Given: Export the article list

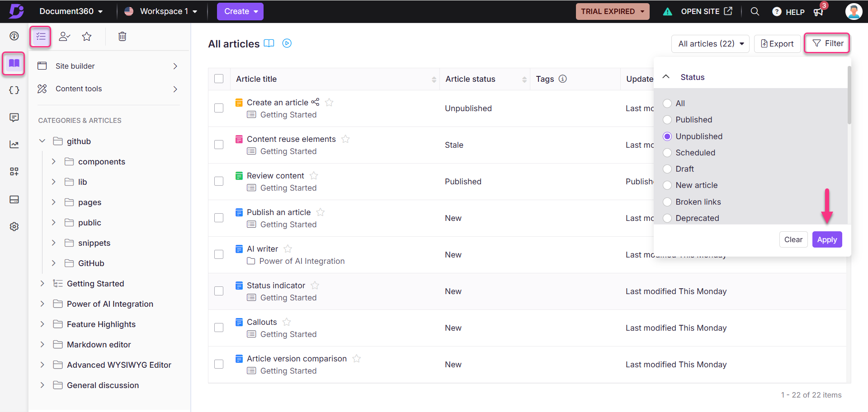Looking at the screenshot, I should tap(778, 44).
